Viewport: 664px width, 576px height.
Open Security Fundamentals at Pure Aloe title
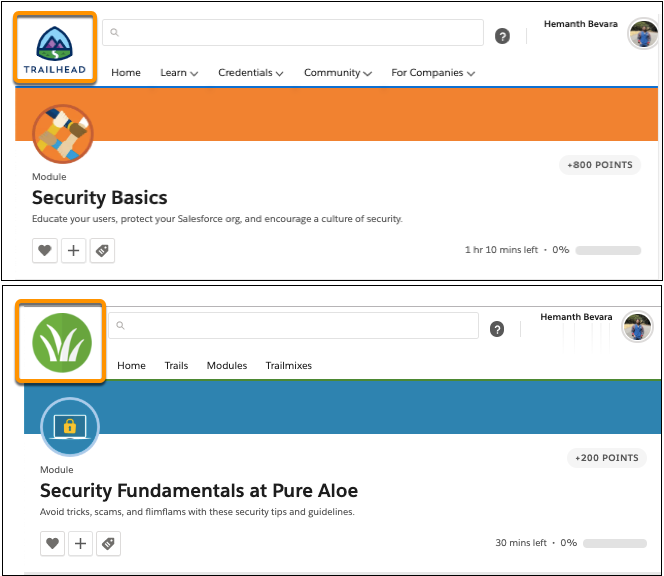click(199, 491)
